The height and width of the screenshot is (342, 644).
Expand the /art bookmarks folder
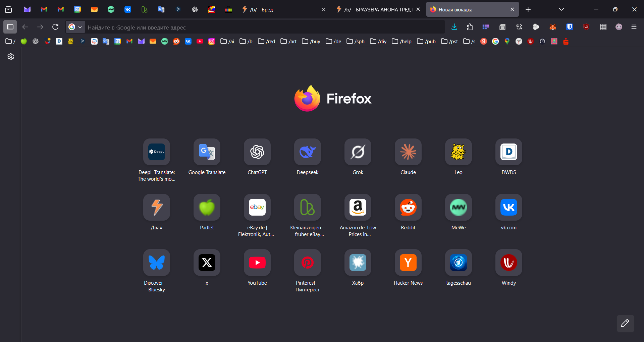[288, 41]
